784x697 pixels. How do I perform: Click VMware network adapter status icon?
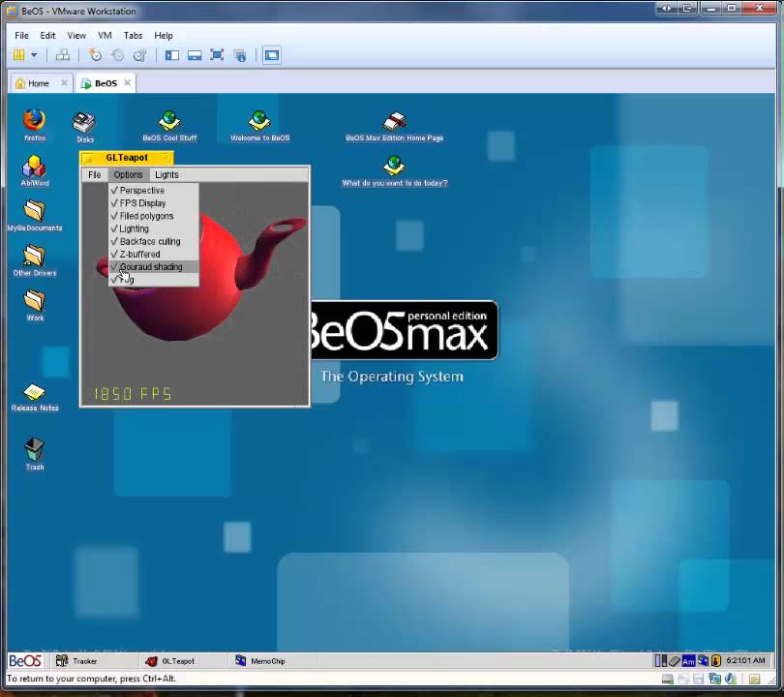coord(715,679)
